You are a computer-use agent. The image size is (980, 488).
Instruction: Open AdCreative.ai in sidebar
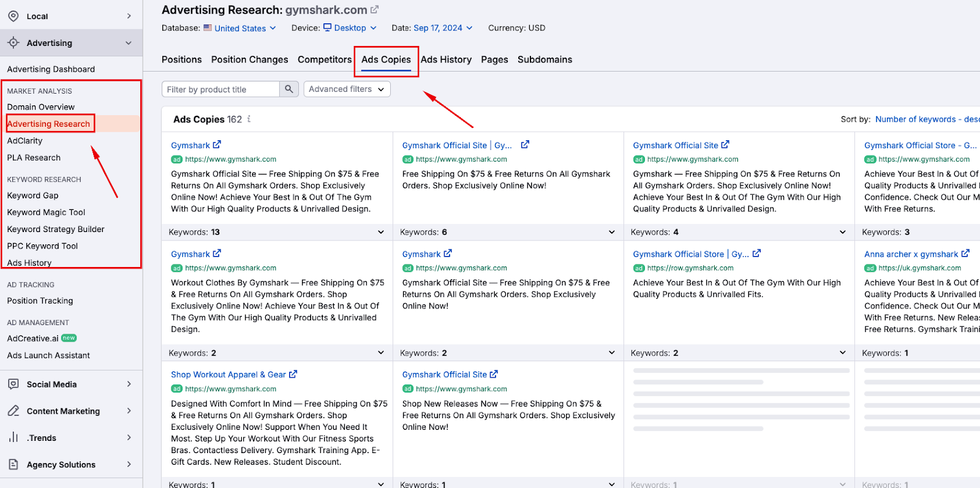33,339
